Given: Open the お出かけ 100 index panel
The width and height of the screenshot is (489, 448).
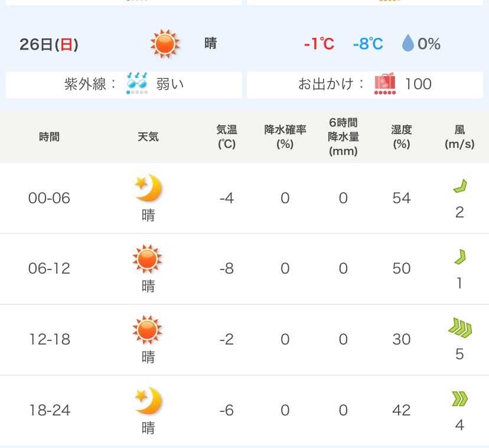Looking at the screenshot, I should pos(364,85).
